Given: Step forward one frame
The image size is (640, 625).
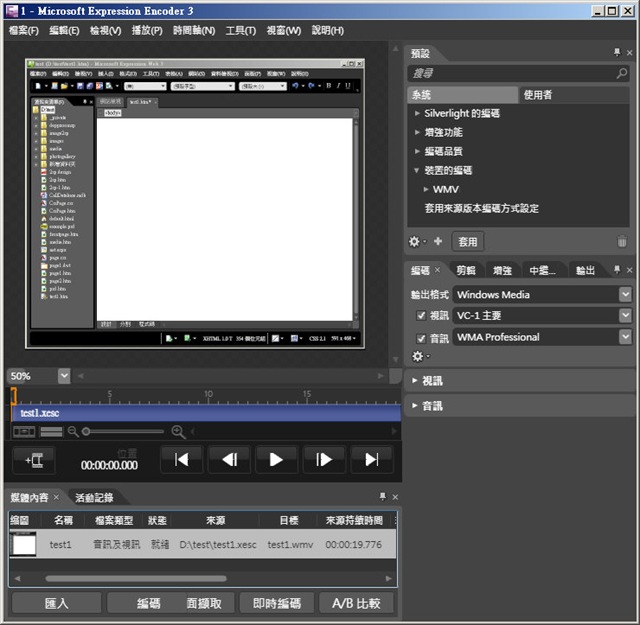Looking at the screenshot, I should point(323,459).
